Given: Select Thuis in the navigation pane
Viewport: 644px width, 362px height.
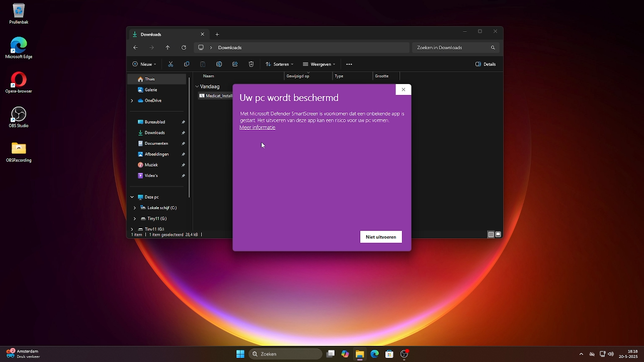Looking at the screenshot, I should (x=156, y=79).
